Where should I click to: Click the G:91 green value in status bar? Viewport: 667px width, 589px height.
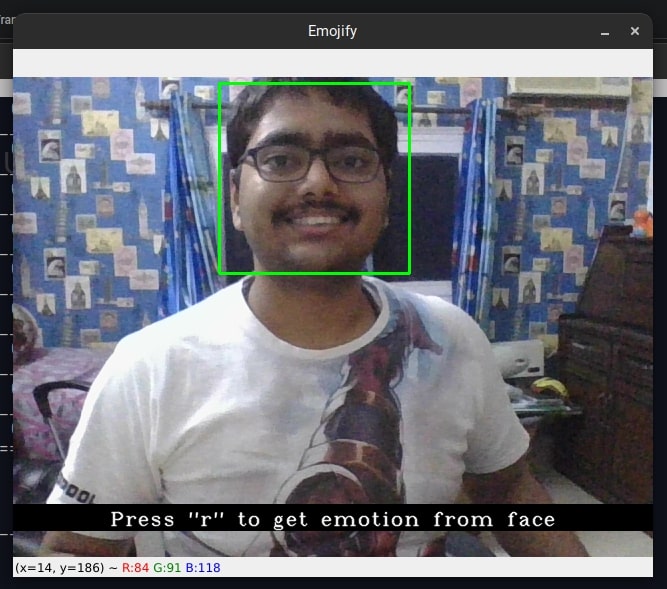167,568
